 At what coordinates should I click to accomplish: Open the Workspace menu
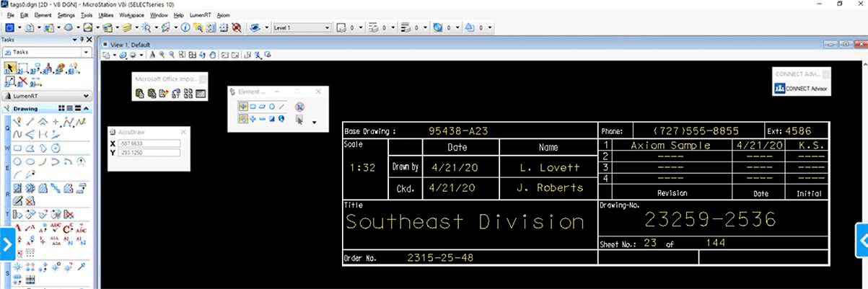pyautogui.click(x=131, y=14)
